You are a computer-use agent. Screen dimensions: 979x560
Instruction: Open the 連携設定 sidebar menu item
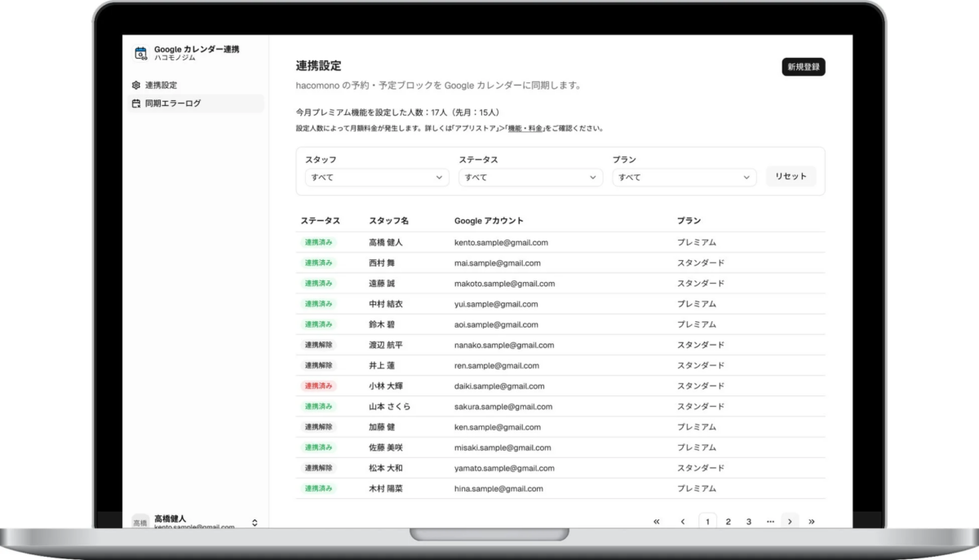197,85
